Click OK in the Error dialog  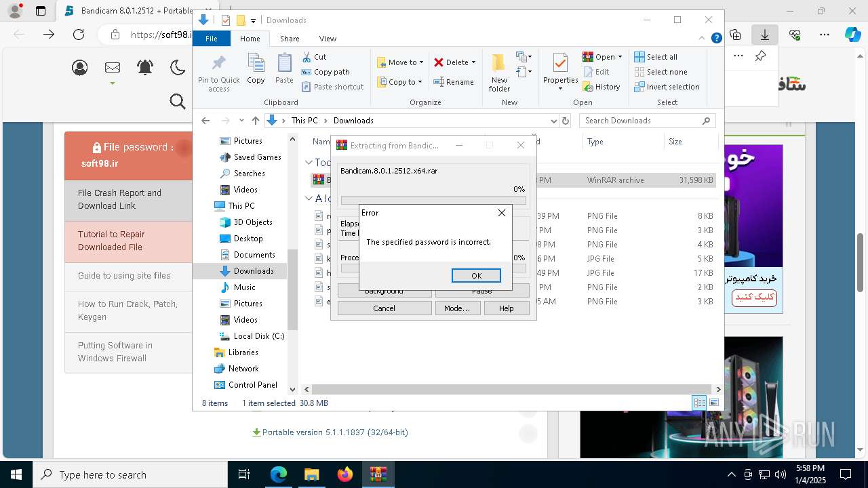[x=476, y=275]
